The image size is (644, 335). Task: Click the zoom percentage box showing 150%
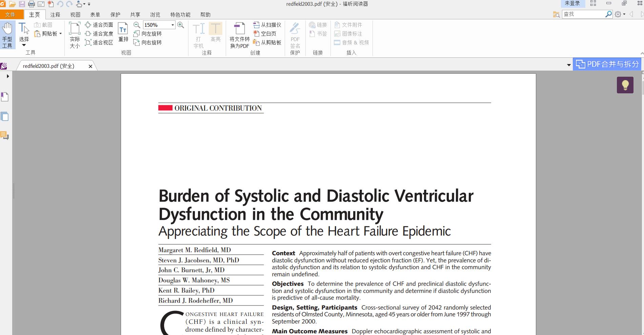(157, 25)
